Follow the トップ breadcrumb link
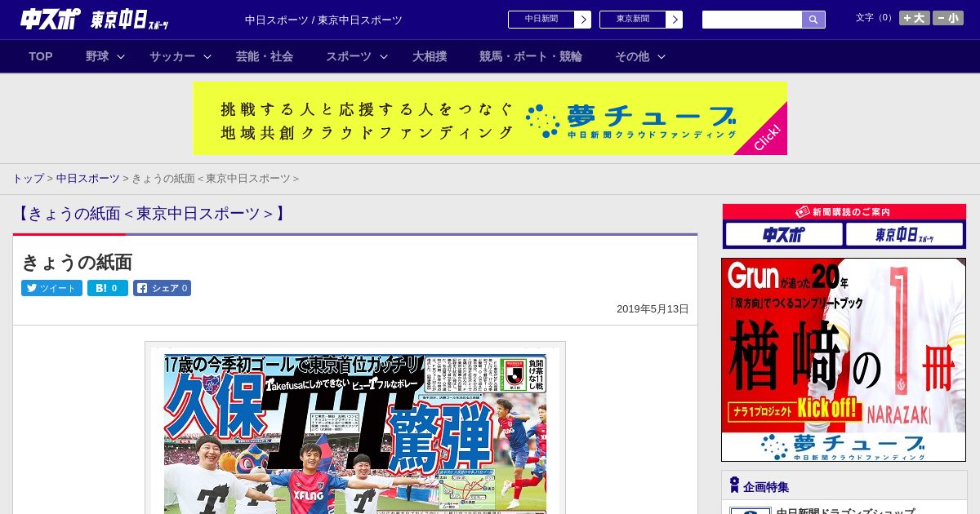The height and width of the screenshot is (514, 980). 28,178
